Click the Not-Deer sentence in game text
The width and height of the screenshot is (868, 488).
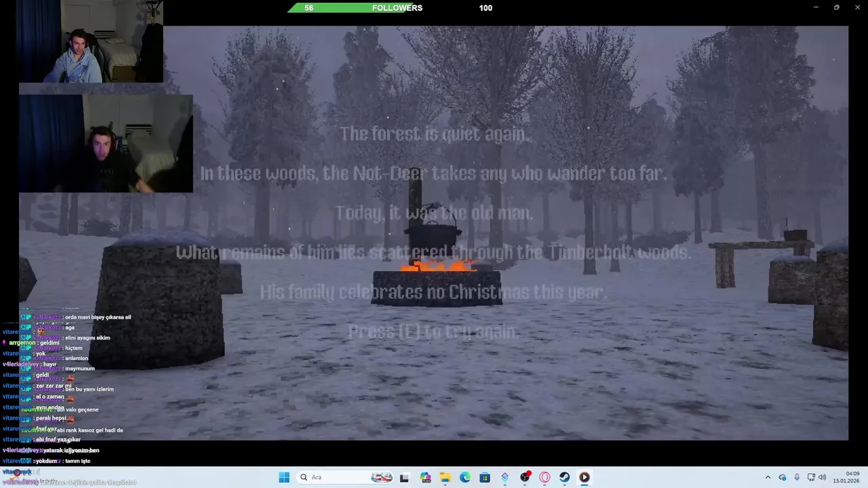pyautogui.click(x=433, y=174)
